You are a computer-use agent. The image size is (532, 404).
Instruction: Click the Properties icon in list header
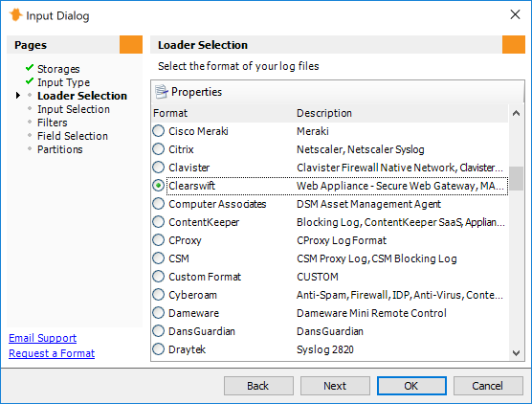click(161, 92)
